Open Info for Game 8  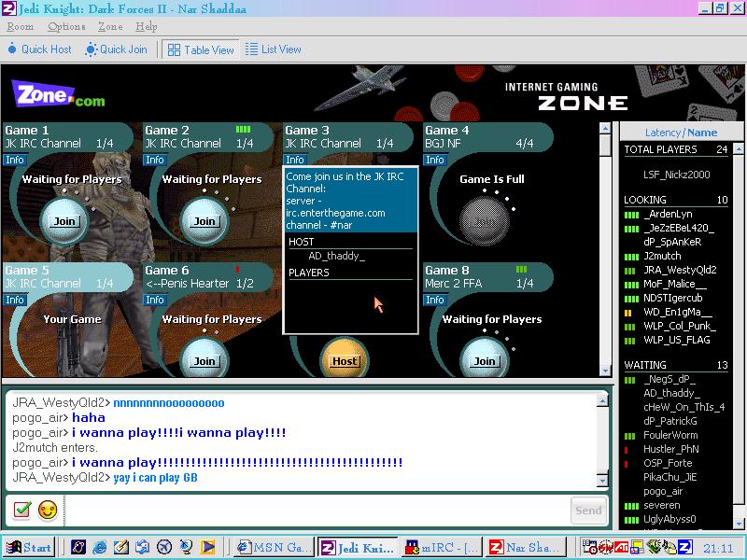pyautogui.click(x=435, y=300)
